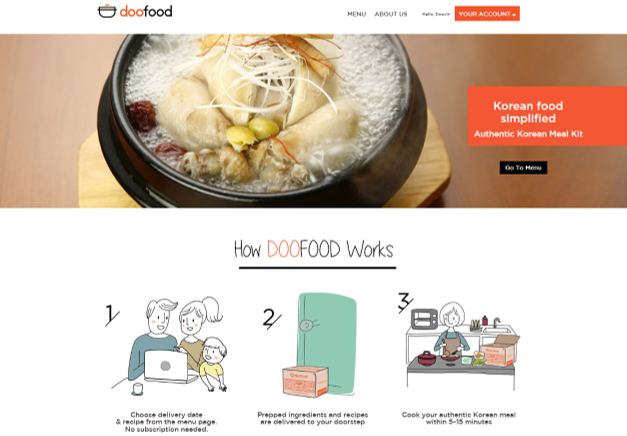Click the Hello greeting text in header

436,14
